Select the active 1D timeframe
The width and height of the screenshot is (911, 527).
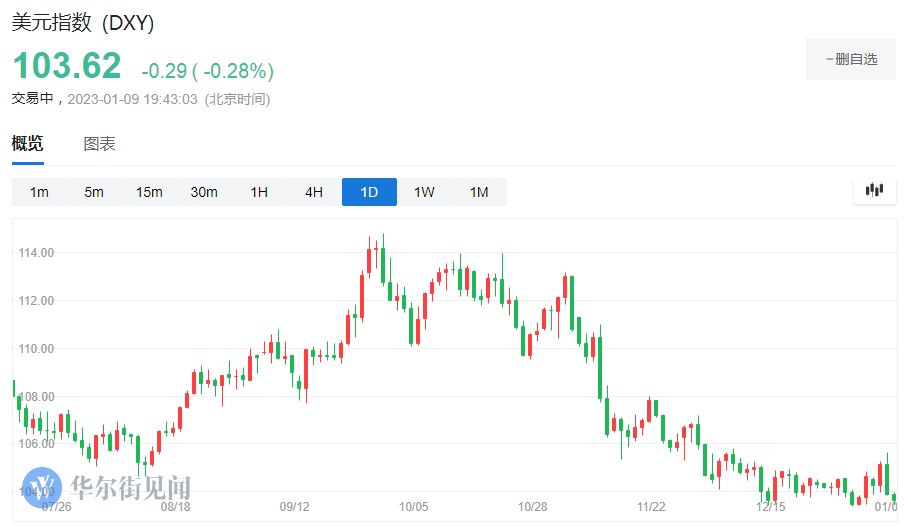coord(369,192)
